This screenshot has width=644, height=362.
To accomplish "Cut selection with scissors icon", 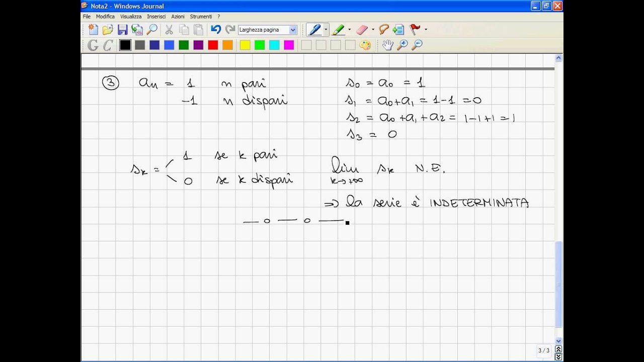I will [169, 30].
